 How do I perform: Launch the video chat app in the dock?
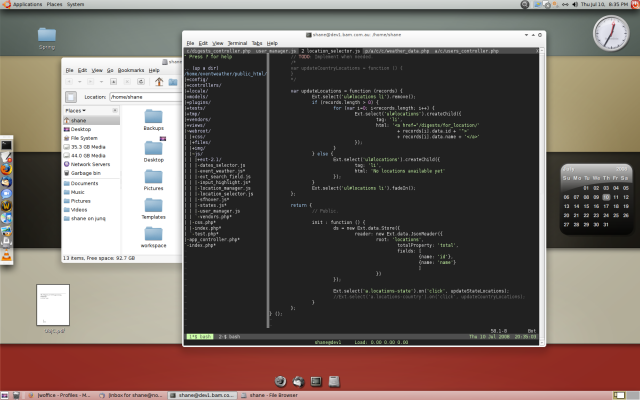click(x=6, y=194)
